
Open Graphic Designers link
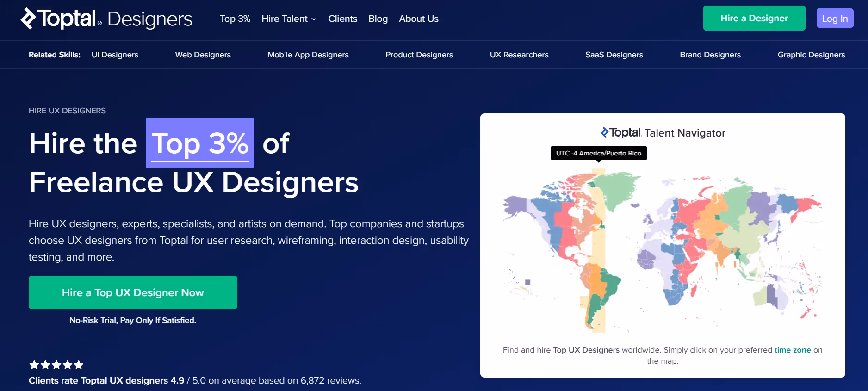(x=811, y=55)
